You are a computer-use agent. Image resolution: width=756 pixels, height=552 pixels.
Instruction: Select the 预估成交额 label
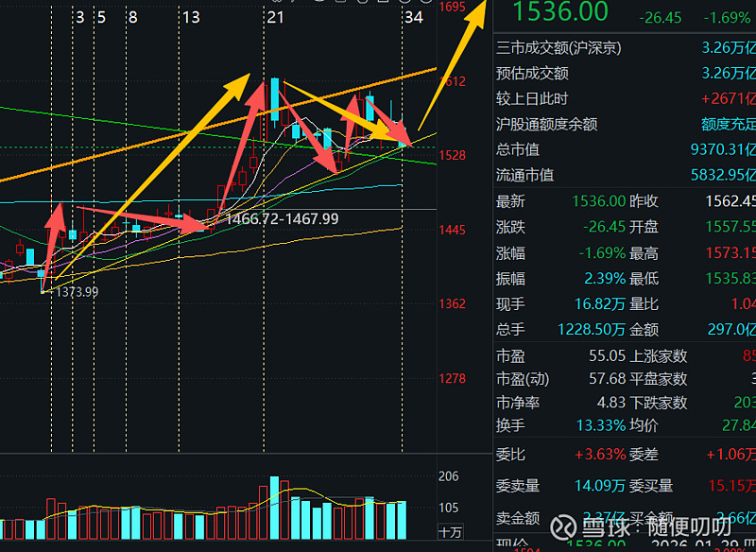532,74
